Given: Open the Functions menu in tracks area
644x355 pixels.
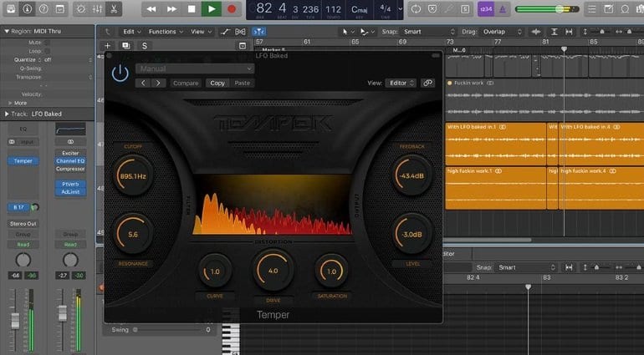Looking at the screenshot, I should 165,32.
